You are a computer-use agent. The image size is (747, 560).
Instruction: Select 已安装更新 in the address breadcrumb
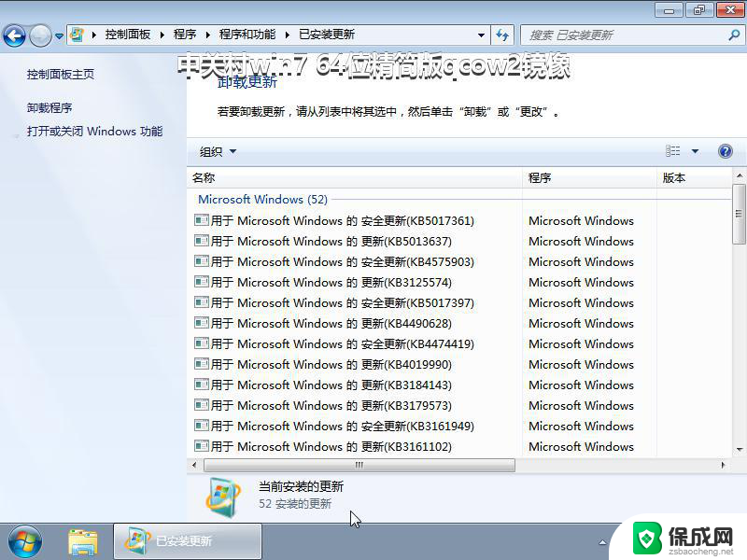tap(327, 35)
